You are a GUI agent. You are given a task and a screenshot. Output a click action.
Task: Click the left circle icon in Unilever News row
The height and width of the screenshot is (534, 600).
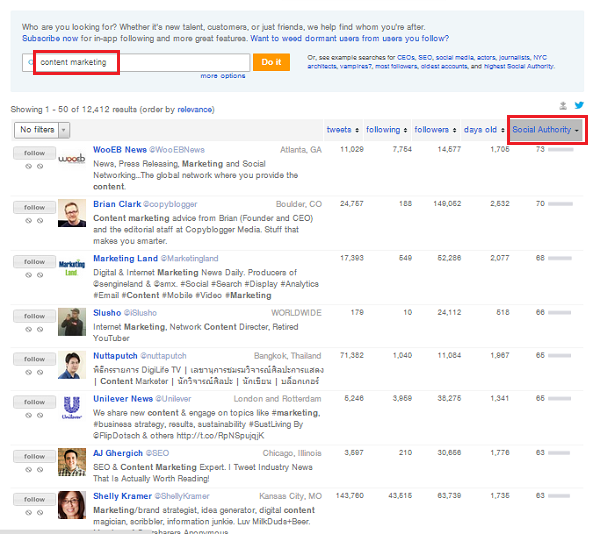pos(28,415)
